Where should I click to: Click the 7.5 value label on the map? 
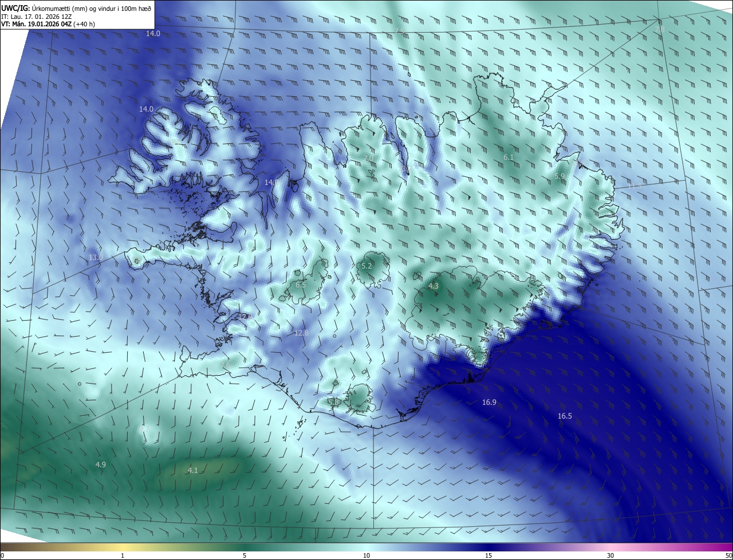400,31
